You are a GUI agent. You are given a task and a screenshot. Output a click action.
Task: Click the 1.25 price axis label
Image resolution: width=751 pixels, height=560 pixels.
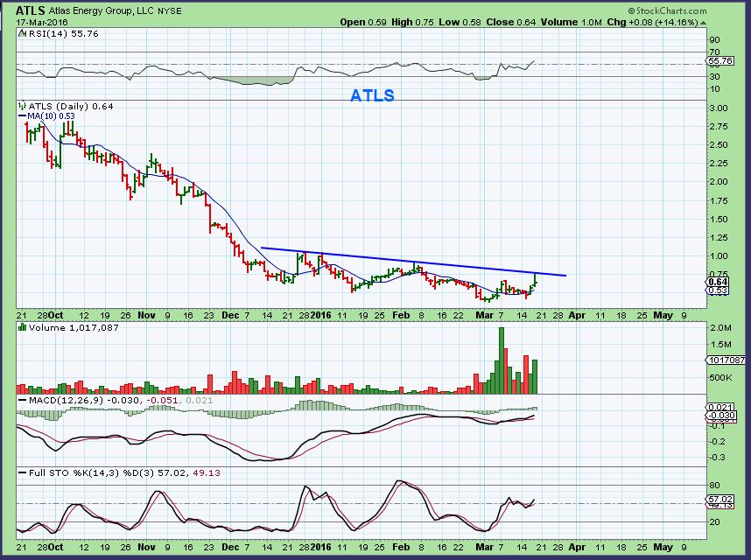pyautogui.click(x=718, y=237)
